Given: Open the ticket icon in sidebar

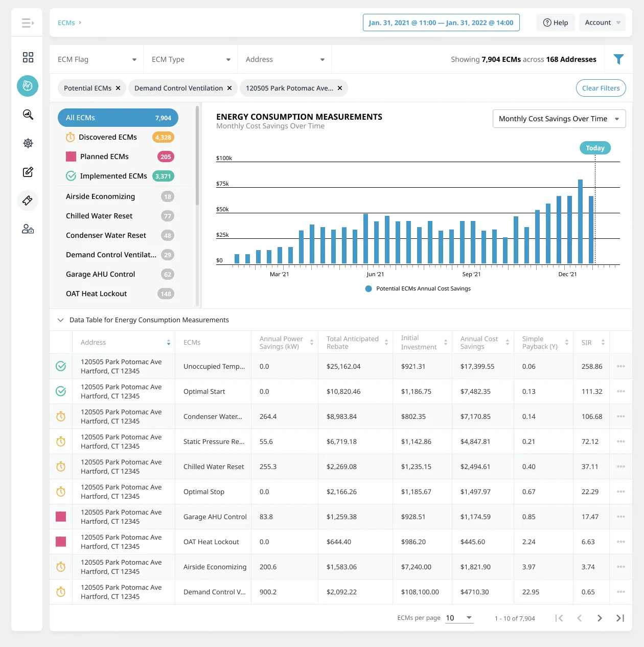Looking at the screenshot, I should (x=28, y=200).
